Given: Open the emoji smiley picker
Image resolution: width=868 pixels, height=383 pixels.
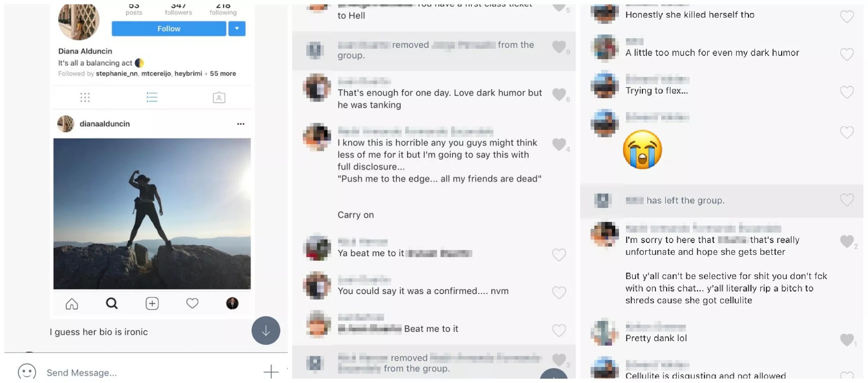Looking at the screenshot, I should point(27,371).
